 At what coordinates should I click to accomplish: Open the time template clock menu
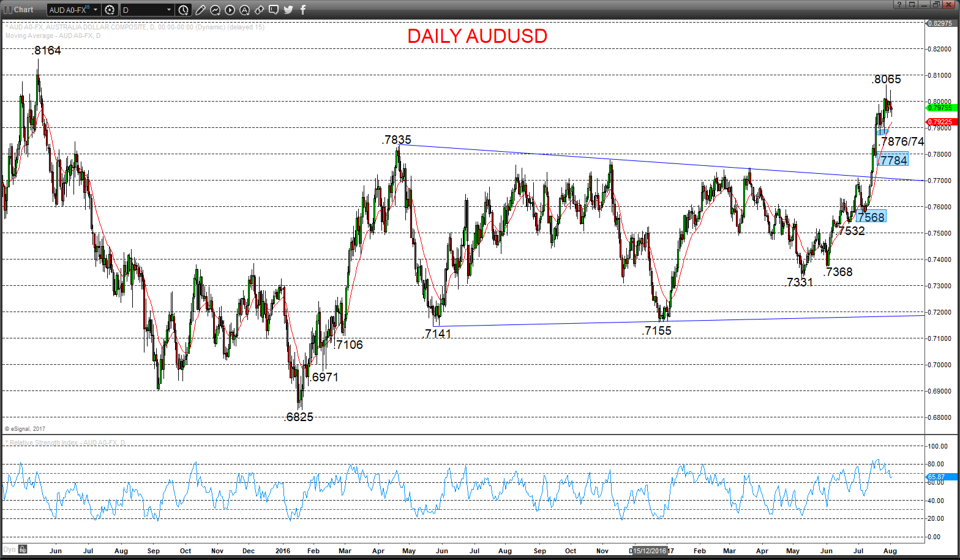(184, 10)
